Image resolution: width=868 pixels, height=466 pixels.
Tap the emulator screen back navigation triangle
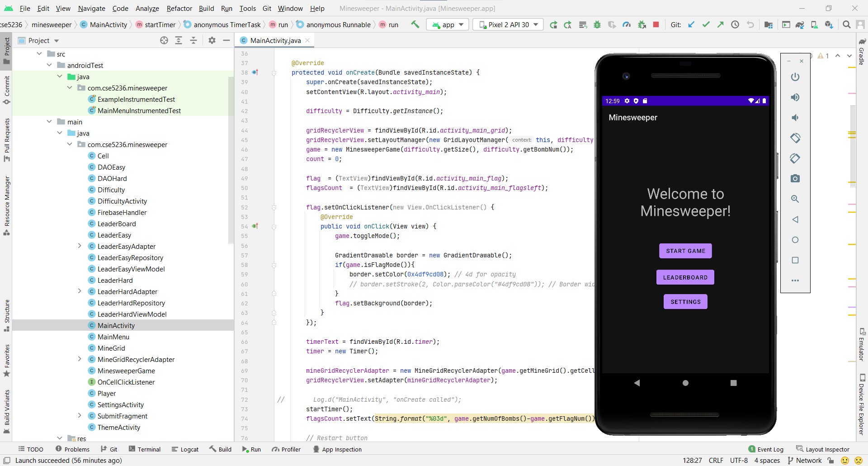click(x=637, y=383)
